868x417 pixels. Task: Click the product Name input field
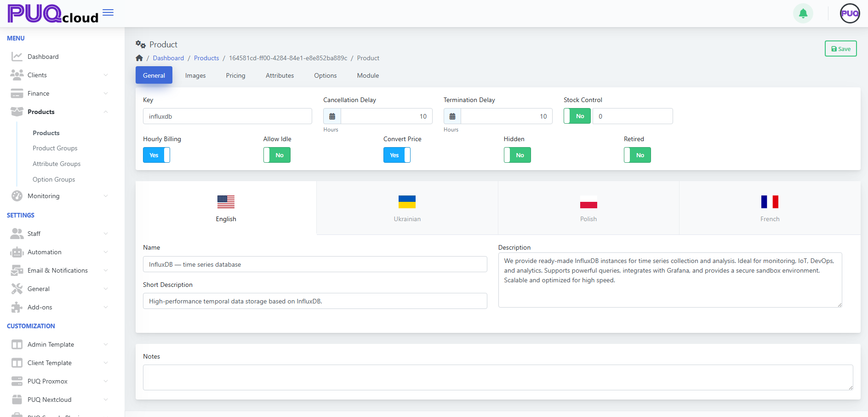click(x=315, y=264)
